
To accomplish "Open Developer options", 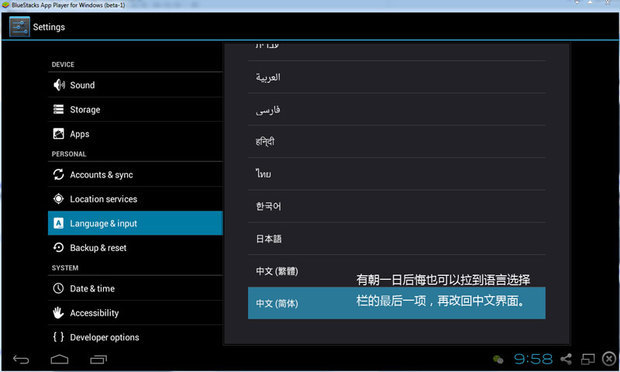I will (x=136, y=337).
